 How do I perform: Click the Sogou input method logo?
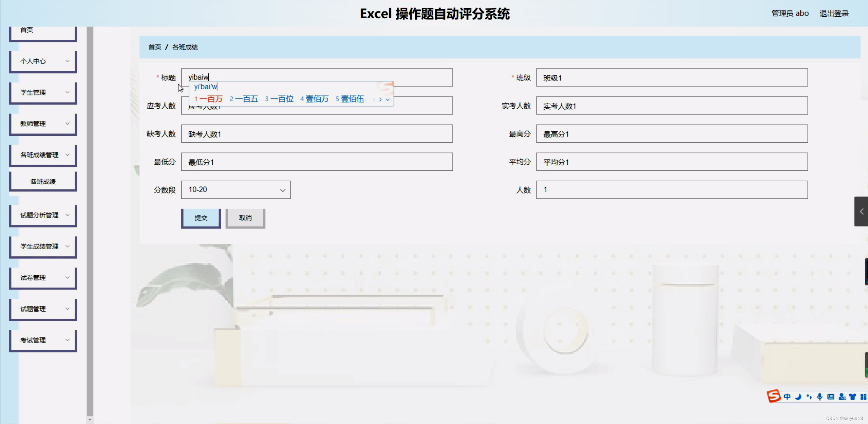click(x=774, y=396)
